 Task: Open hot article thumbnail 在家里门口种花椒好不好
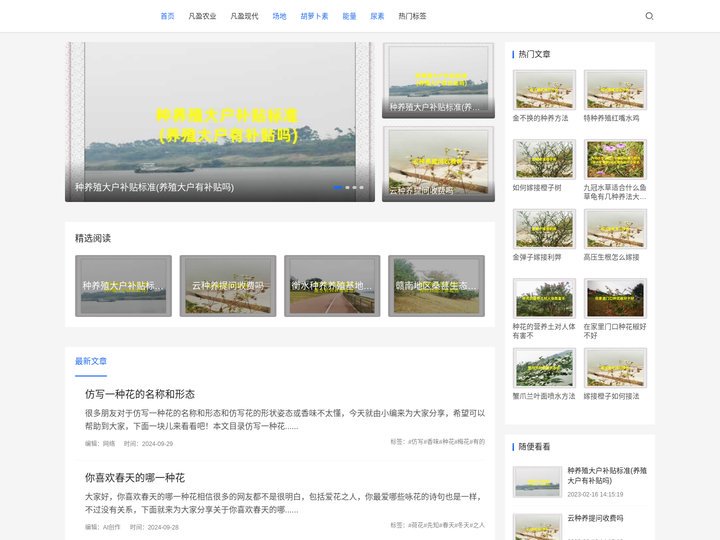[x=615, y=298]
